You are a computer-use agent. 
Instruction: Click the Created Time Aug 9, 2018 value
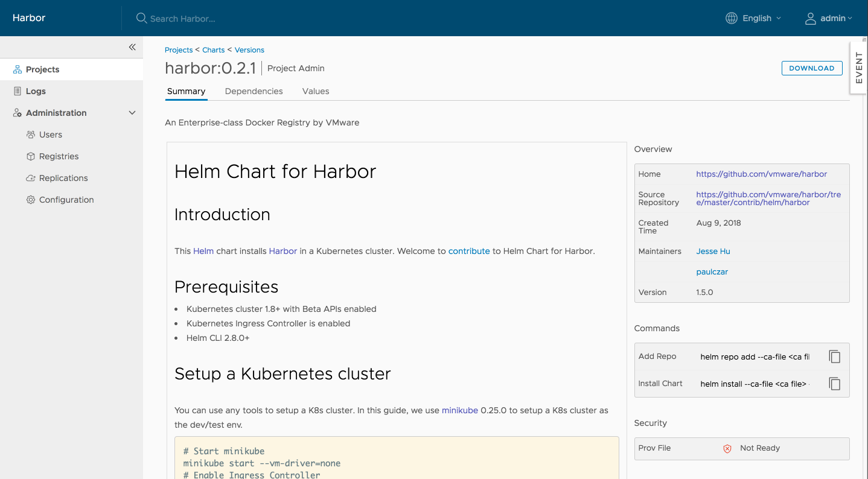click(x=718, y=223)
